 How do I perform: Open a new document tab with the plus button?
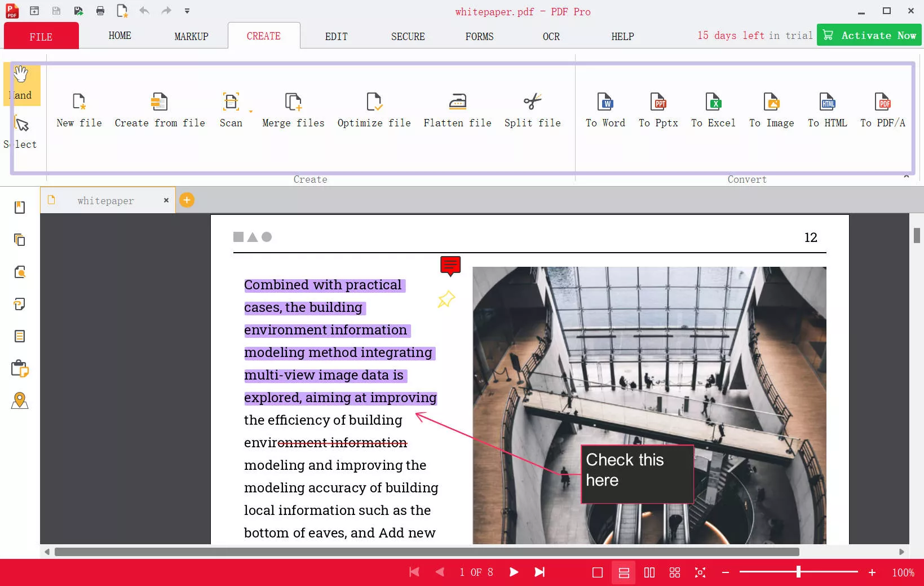[x=187, y=200]
